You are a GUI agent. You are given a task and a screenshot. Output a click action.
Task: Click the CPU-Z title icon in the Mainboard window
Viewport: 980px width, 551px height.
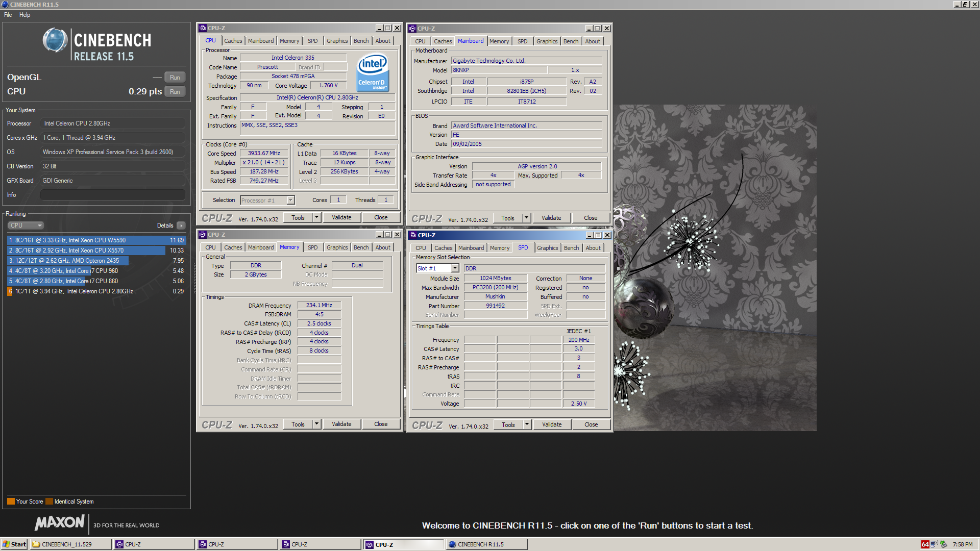tap(412, 29)
